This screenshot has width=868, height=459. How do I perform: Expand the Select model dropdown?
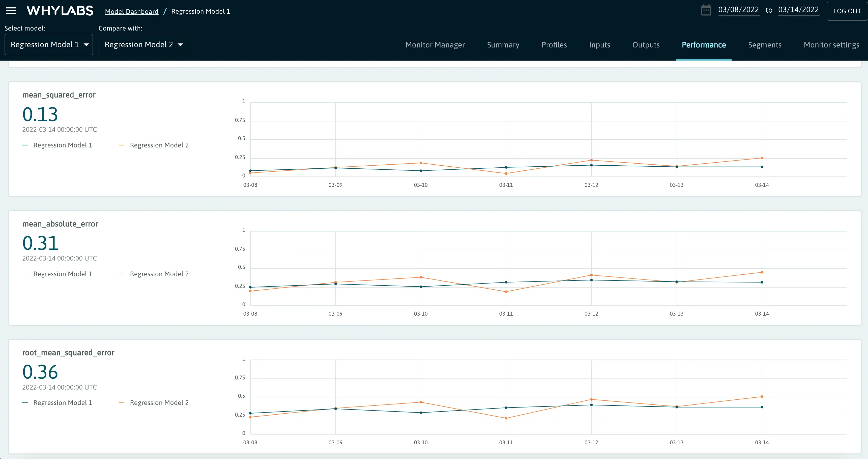pos(48,44)
